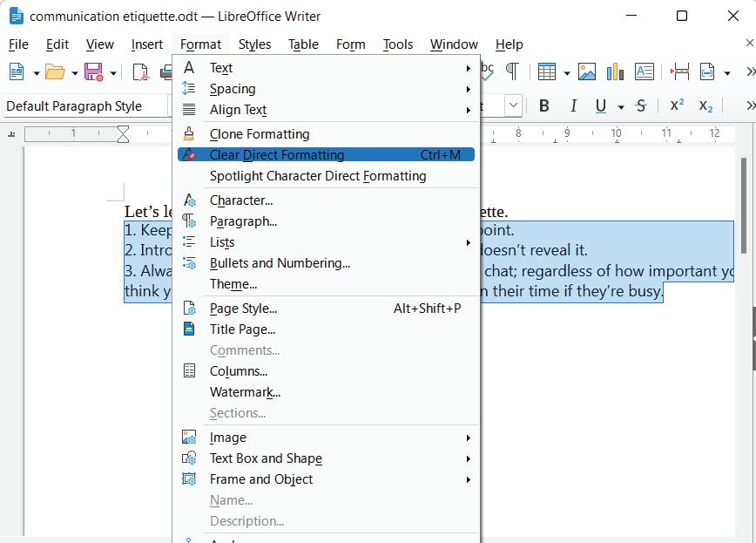The height and width of the screenshot is (543, 756).
Task: Choose Theme from Format menu
Action: tap(326, 284)
